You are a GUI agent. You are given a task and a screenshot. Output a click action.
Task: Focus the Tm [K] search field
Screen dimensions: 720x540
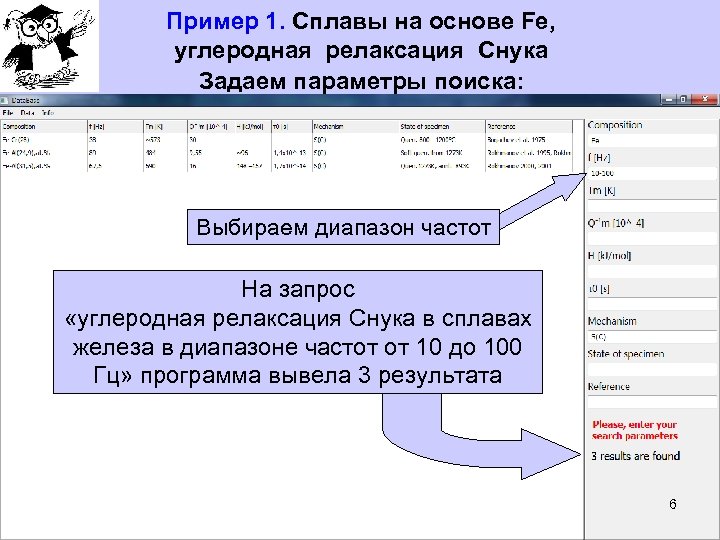coord(652,206)
